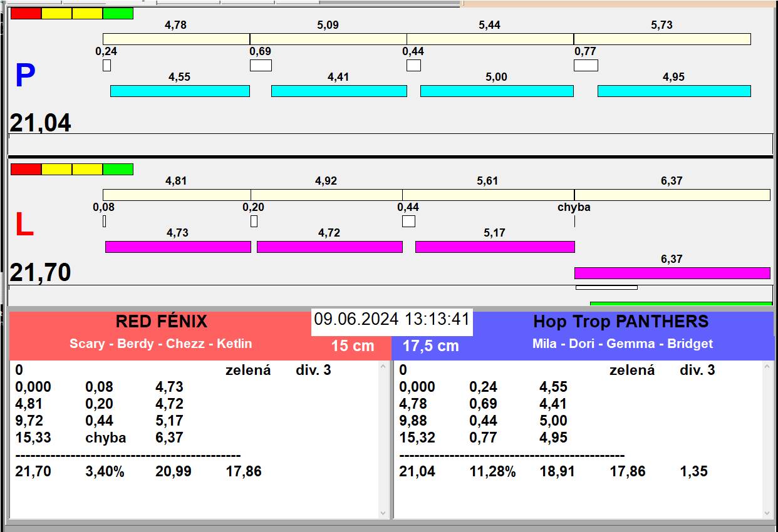778x532 pixels.
Task: Select the cyan 5,00 run bar
Action: [x=496, y=91]
